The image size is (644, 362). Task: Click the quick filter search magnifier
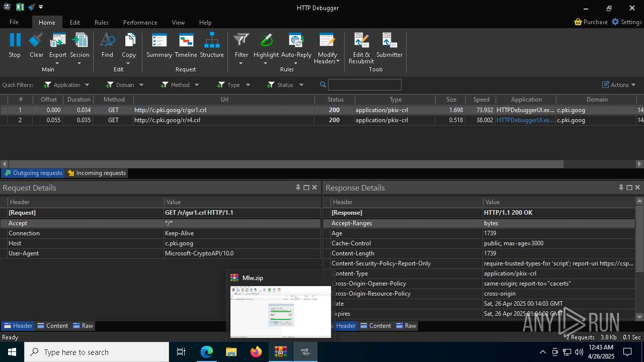(x=323, y=85)
